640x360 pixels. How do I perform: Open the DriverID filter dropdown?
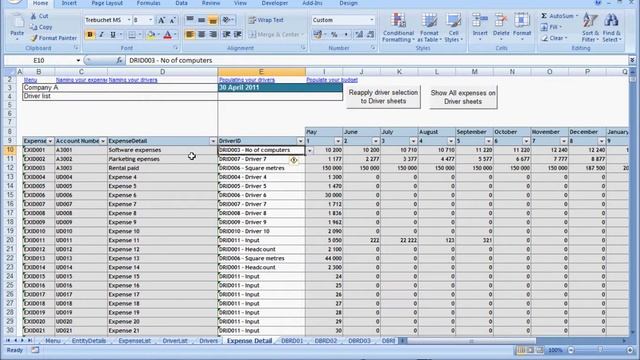(x=300, y=141)
